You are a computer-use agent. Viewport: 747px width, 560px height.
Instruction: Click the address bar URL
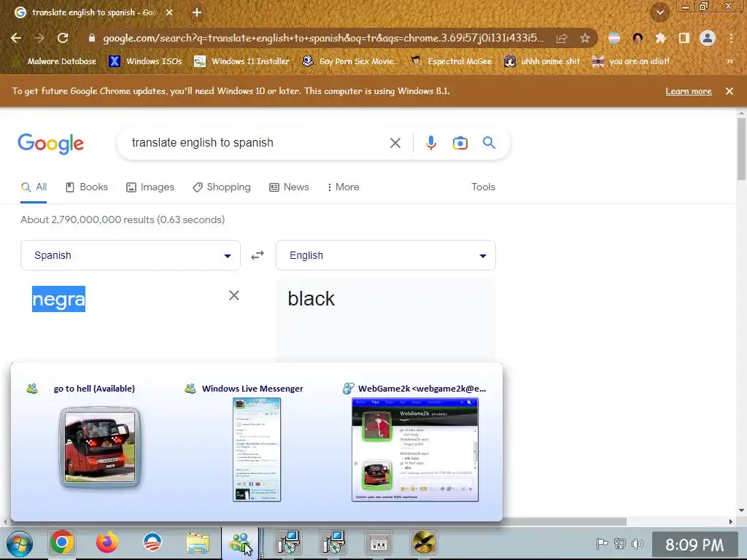click(323, 38)
